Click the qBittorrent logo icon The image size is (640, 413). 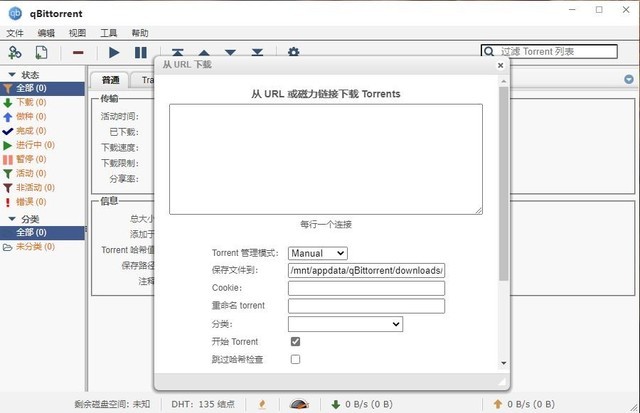click(15, 13)
